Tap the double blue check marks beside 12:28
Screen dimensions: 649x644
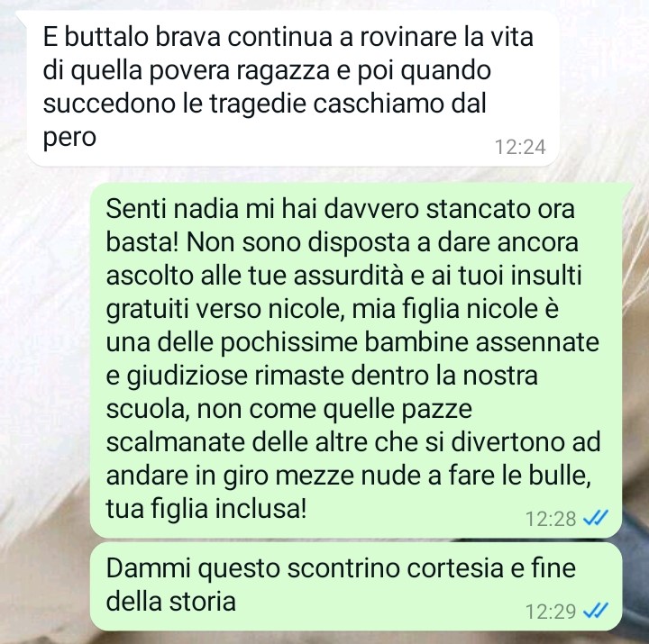(596, 517)
